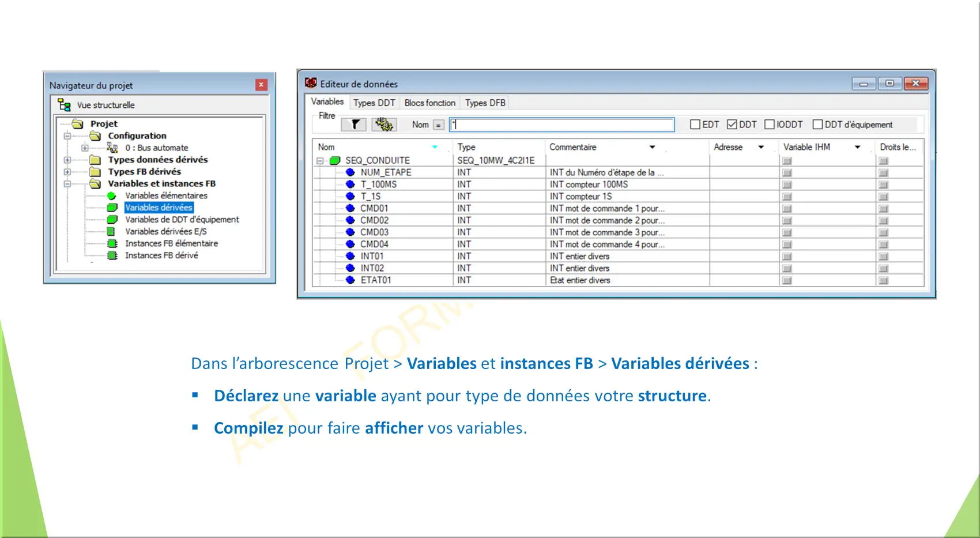Click the green SEQ_CONDUITE variable icon

(x=335, y=161)
